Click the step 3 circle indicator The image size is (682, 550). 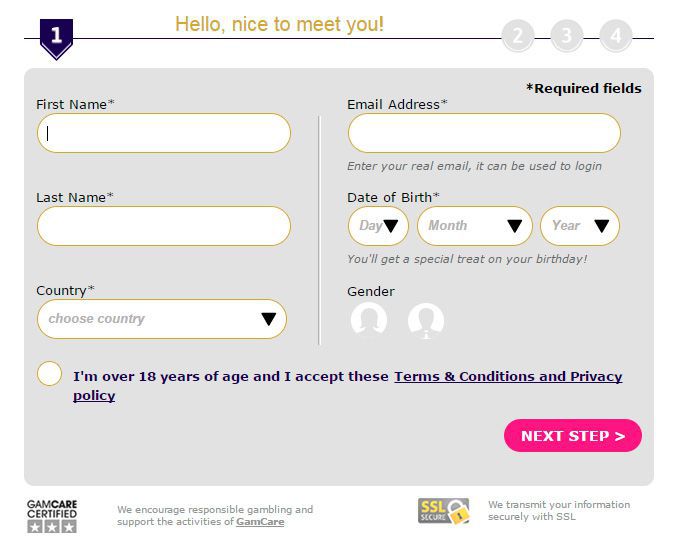click(x=566, y=37)
